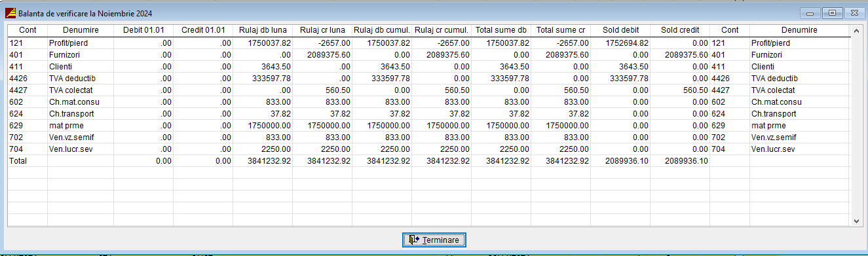Click the scrollbar up arrow
The height and width of the screenshot is (256, 868).
[x=856, y=30]
